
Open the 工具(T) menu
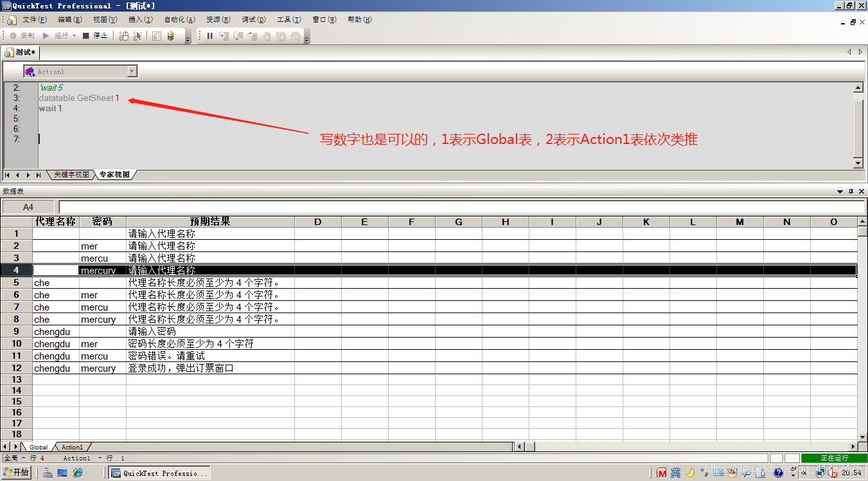pos(289,20)
